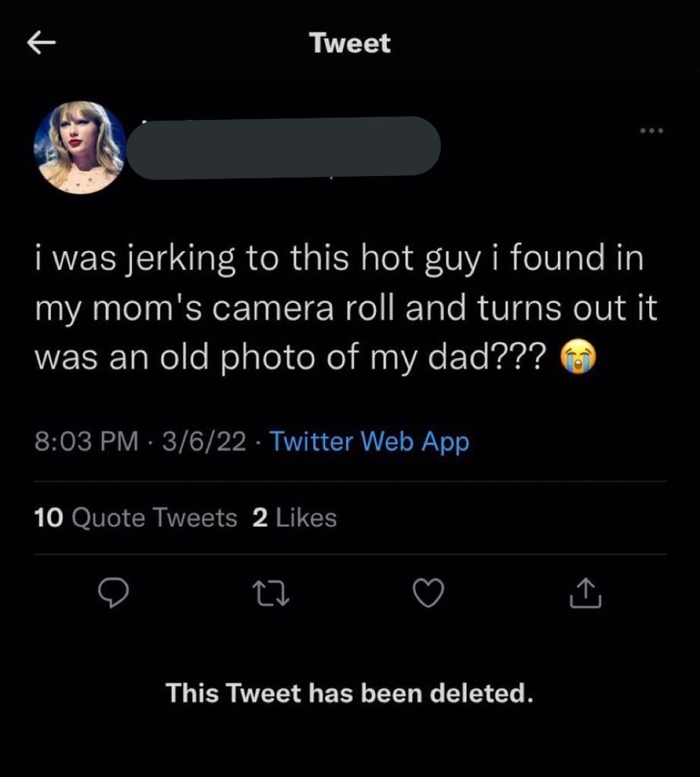Click the Tweet header title

350,43
